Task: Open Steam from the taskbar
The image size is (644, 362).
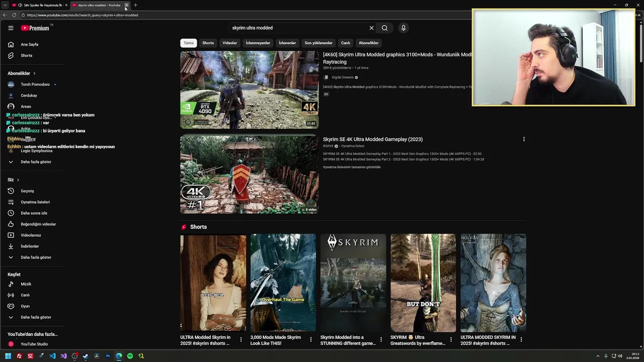Action: click(86, 356)
